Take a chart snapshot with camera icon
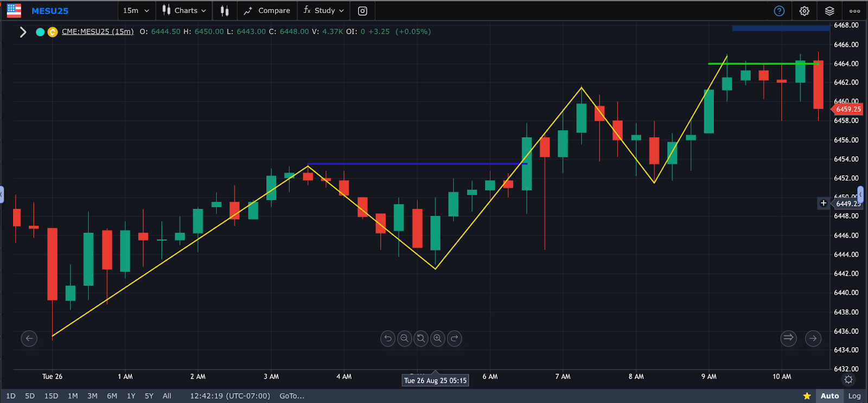This screenshot has width=868, height=403. tap(362, 11)
